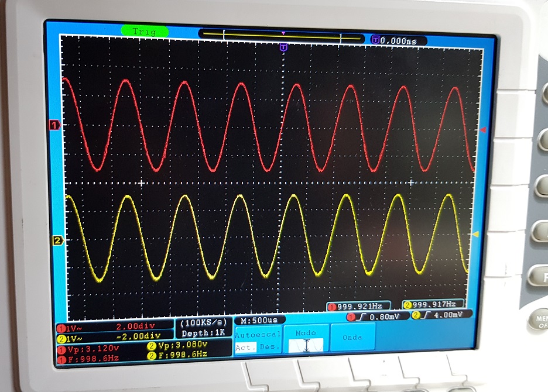Click channel 1 Vp:3.120v measurement
This screenshot has height=392, width=548.
coord(89,349)
